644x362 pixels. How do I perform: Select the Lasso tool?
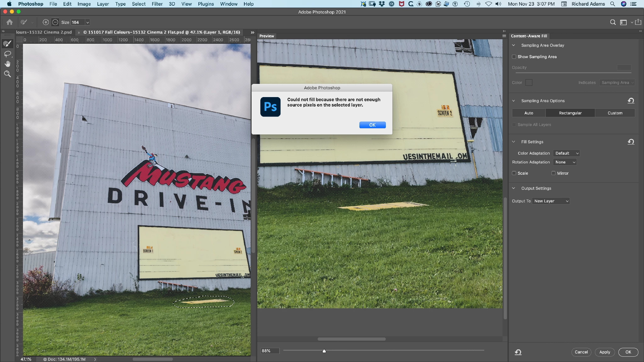point(7,54)
